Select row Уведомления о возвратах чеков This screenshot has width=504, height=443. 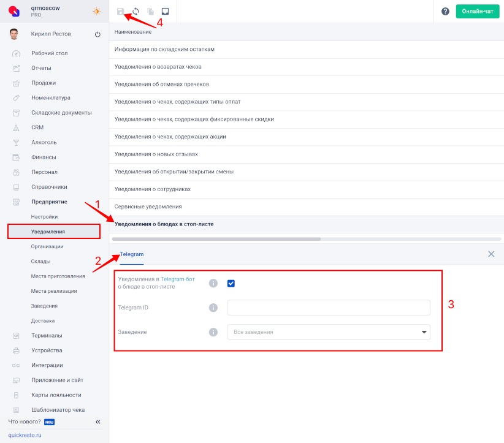click(x=307, y=67)
